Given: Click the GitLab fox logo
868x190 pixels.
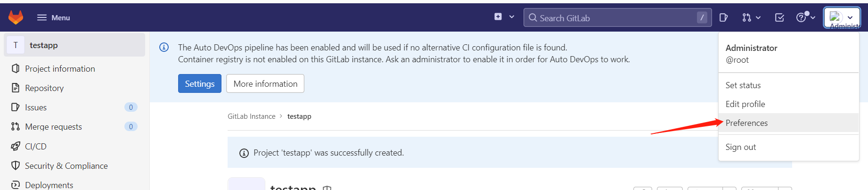Looking at the screenshot, I should [x=16, y=17].
